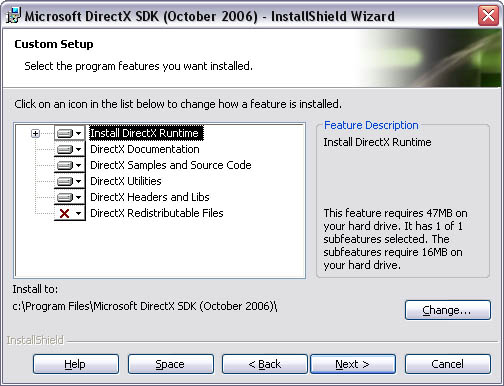
Task: Expand the Install DirectX Runtime tree node
Action: (x=35, y=134)
